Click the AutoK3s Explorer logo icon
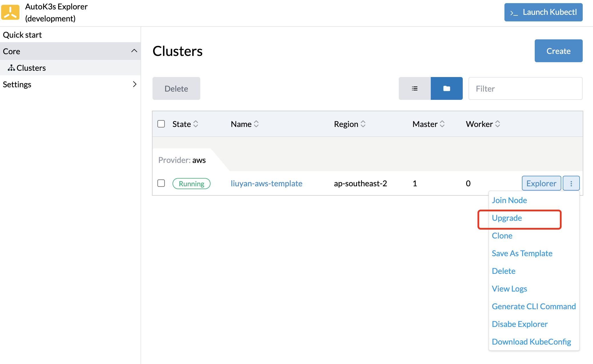The image size is (593, 364). (10, 12)
